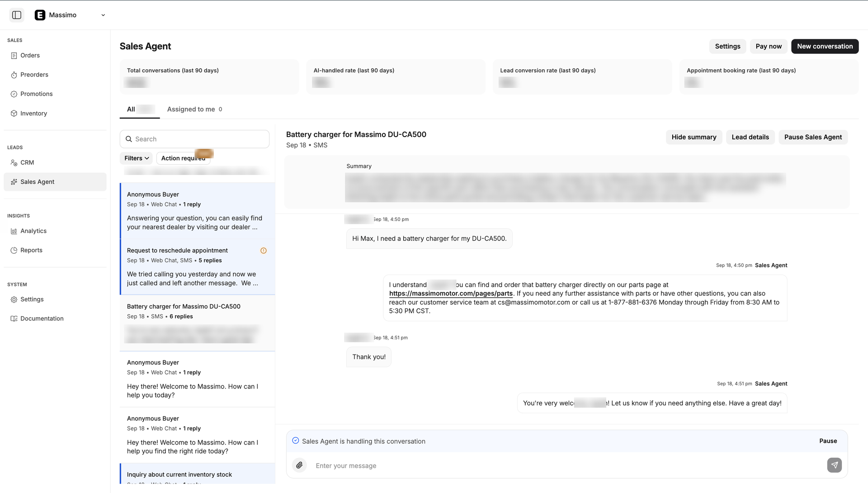Open Request to reschedule appointment conversation

(198, 267)
